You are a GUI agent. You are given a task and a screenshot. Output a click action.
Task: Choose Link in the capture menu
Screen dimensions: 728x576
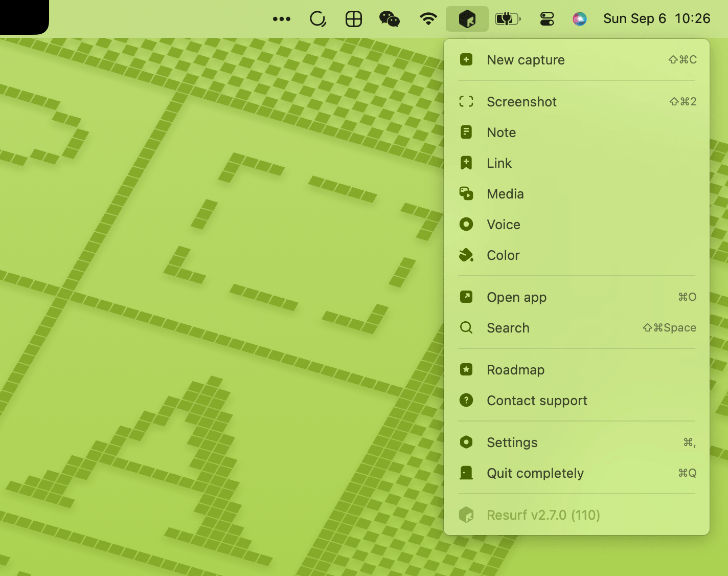[577, 163]
